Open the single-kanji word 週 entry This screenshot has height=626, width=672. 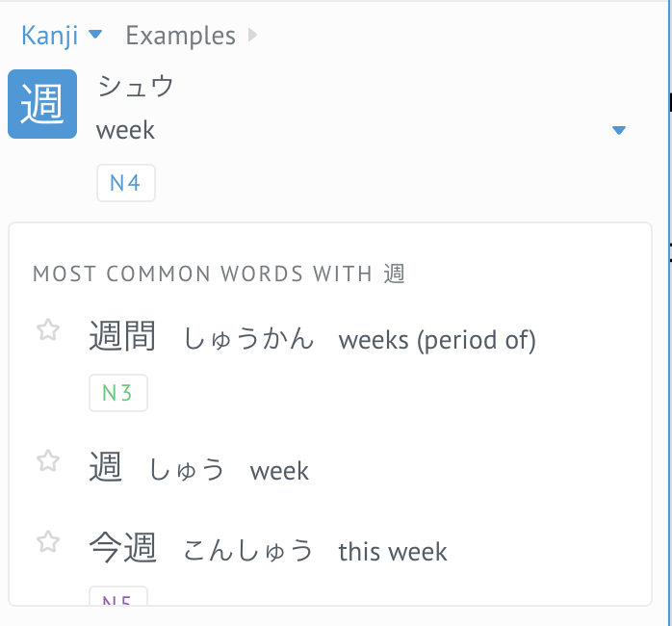106,468
